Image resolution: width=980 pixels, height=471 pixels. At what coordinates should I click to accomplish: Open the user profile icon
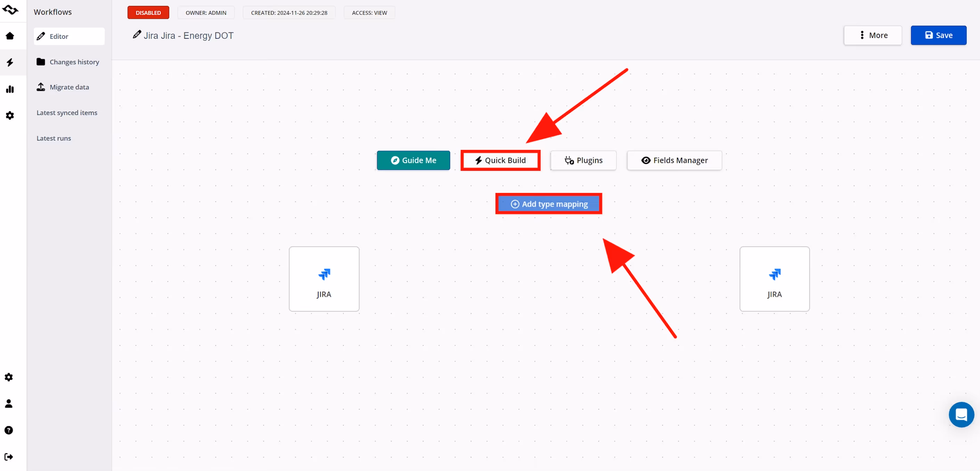click(9, 404)
